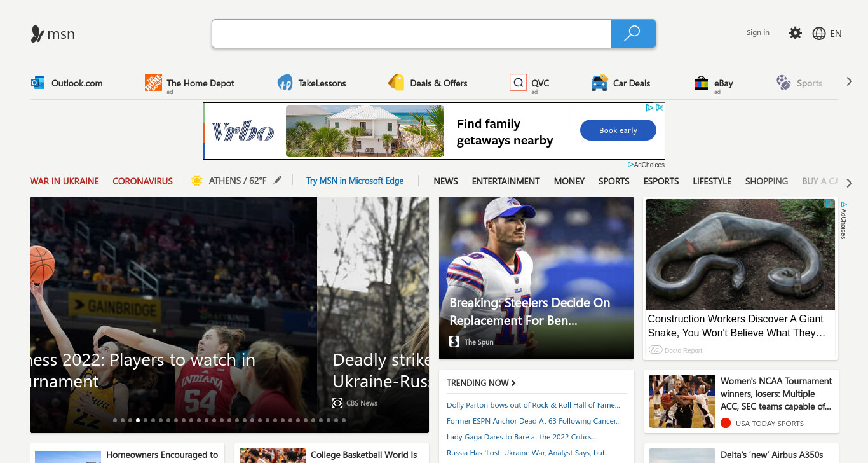This screenshot has width=868, height=463.
Task: Click the QVC logo icon
Action: click(518, 83)
